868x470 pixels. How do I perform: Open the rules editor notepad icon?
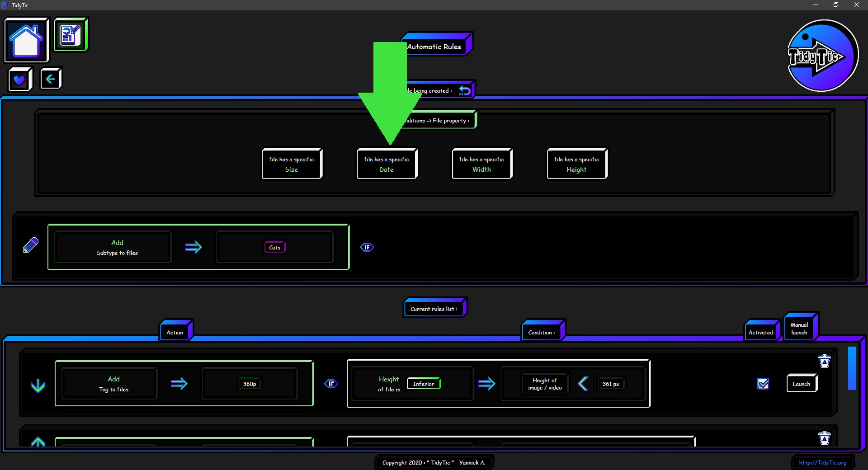71,35
